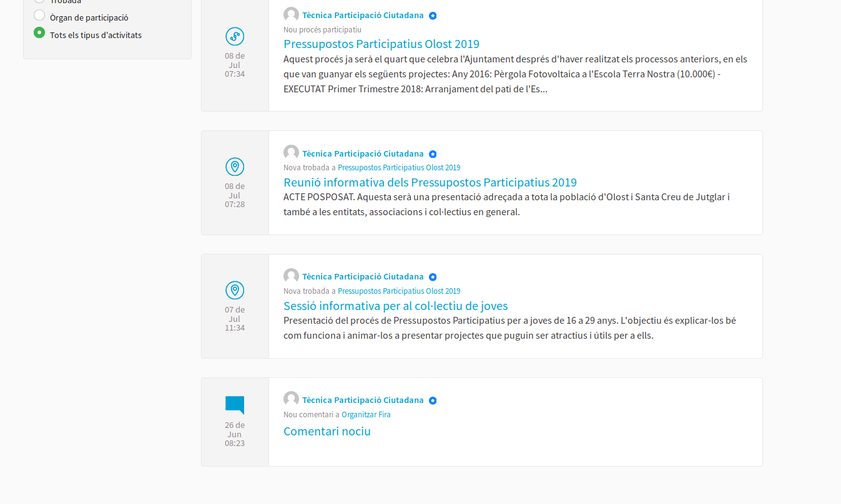This screenshot has width=841, height=504.
Task: Click the author avatar in the Reunió informativa entry
Action: [x=291, y=153]
